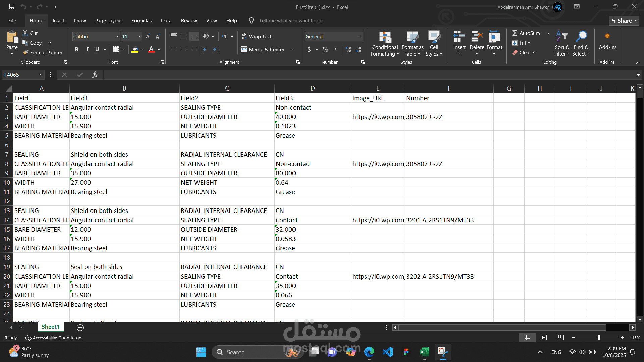Open the font name Calibri dropdown

click(117, 36)
